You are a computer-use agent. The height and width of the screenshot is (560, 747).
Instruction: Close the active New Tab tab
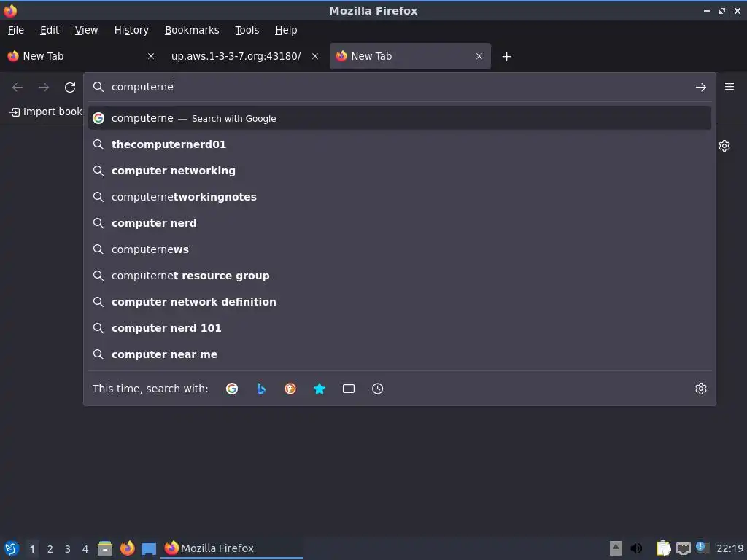(479, 56)
